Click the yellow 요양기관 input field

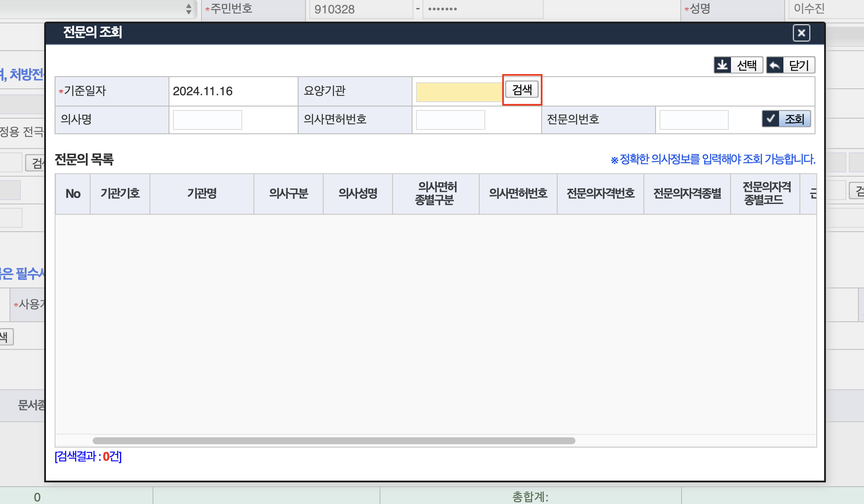(x=458, y=92)
